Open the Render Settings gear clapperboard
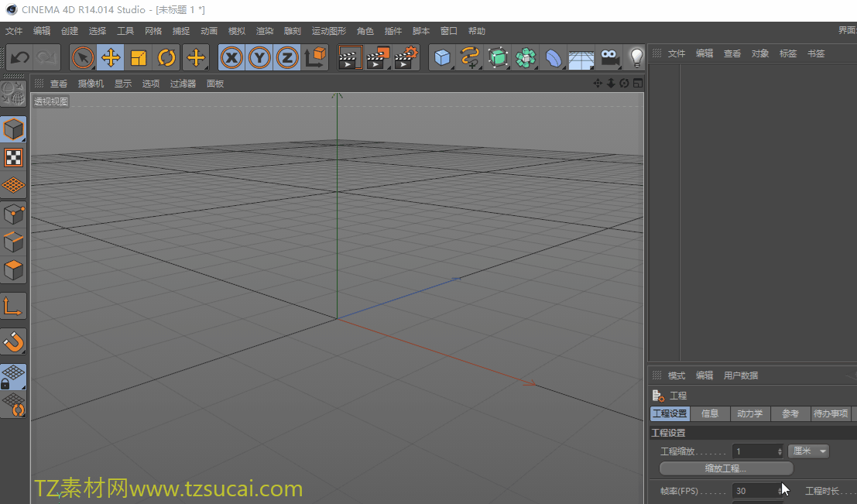 click(x=406, y=57)
